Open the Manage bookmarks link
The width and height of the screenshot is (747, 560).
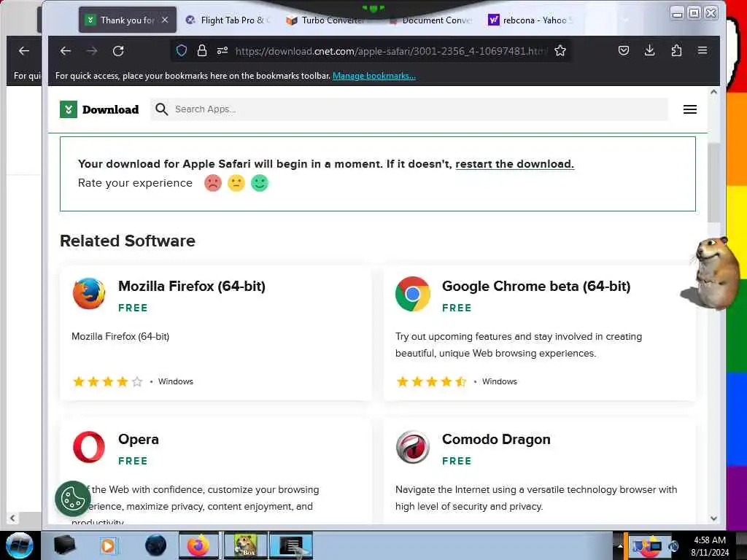pos(374,76)
